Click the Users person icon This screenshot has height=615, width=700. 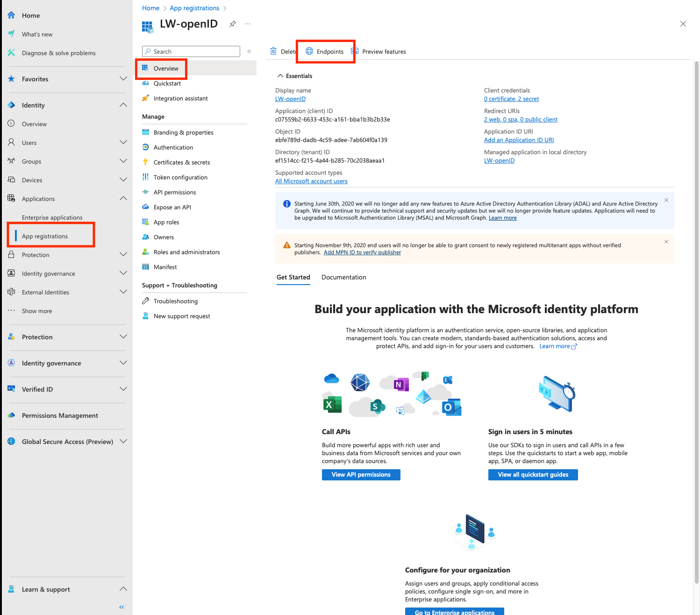coord(11,142)
